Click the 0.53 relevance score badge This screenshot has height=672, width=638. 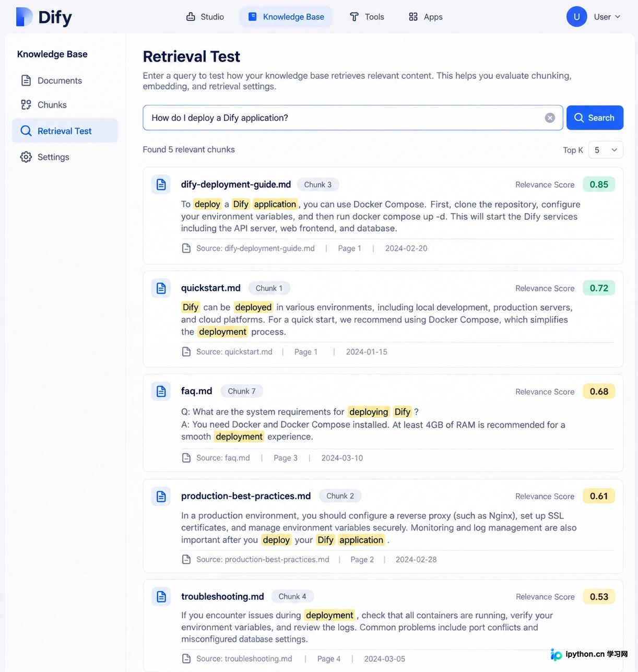(x=599, y=596)
